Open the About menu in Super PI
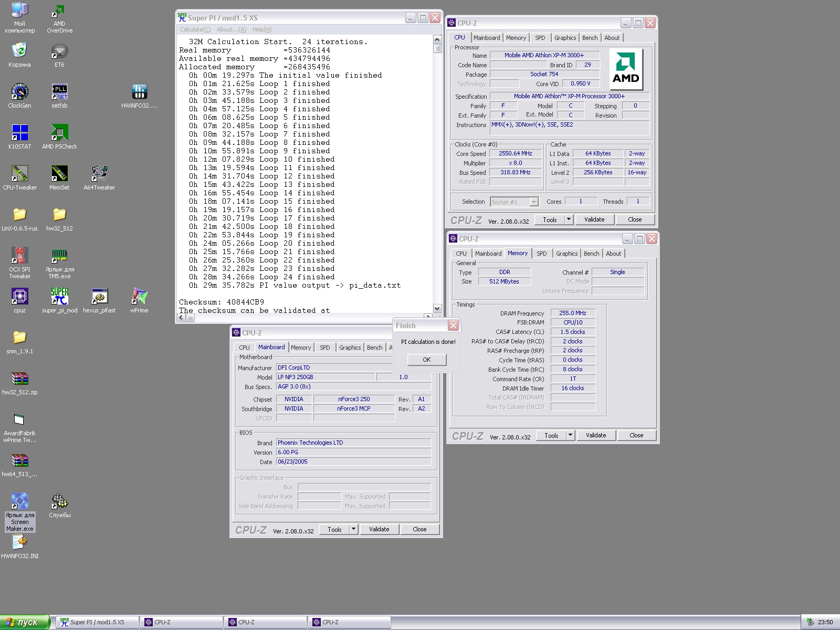The image size is (840, 630). (232, 29)
